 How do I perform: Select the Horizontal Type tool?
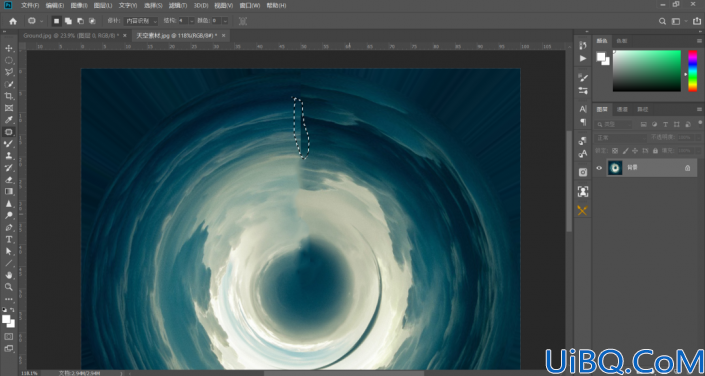click(9, 239)
